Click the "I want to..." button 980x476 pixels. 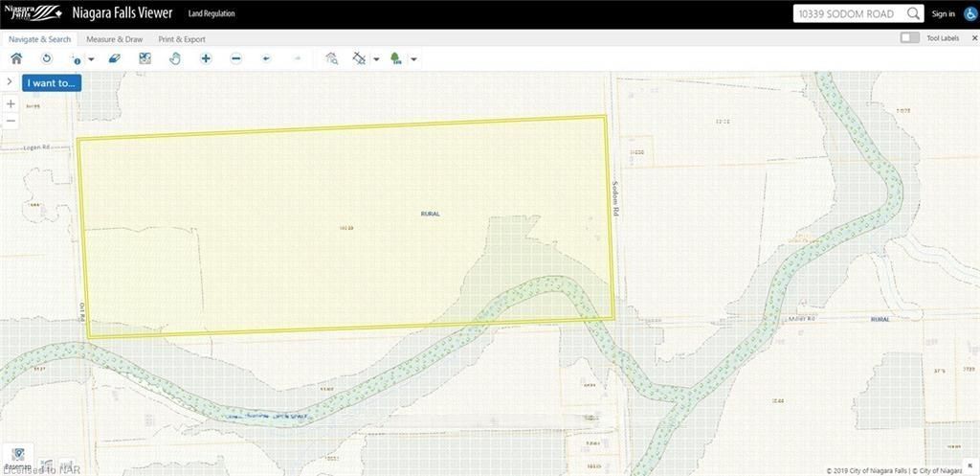tap(53, 83)
